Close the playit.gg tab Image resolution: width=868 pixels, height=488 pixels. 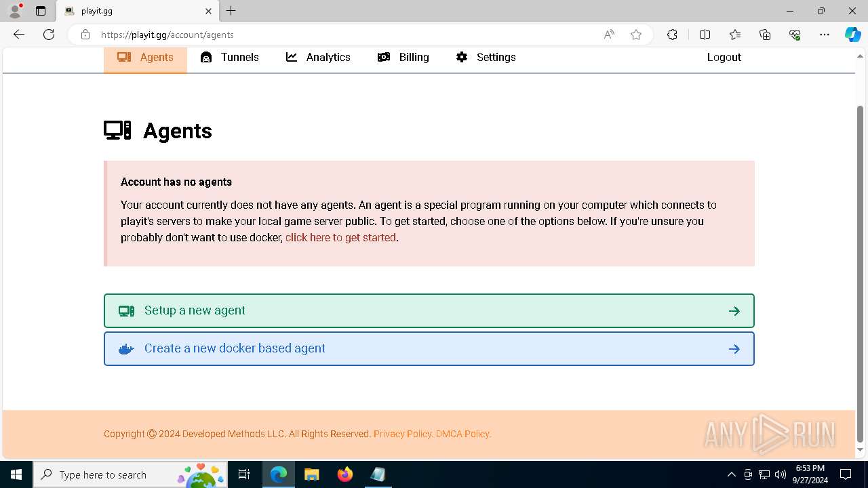coord(208,11)
